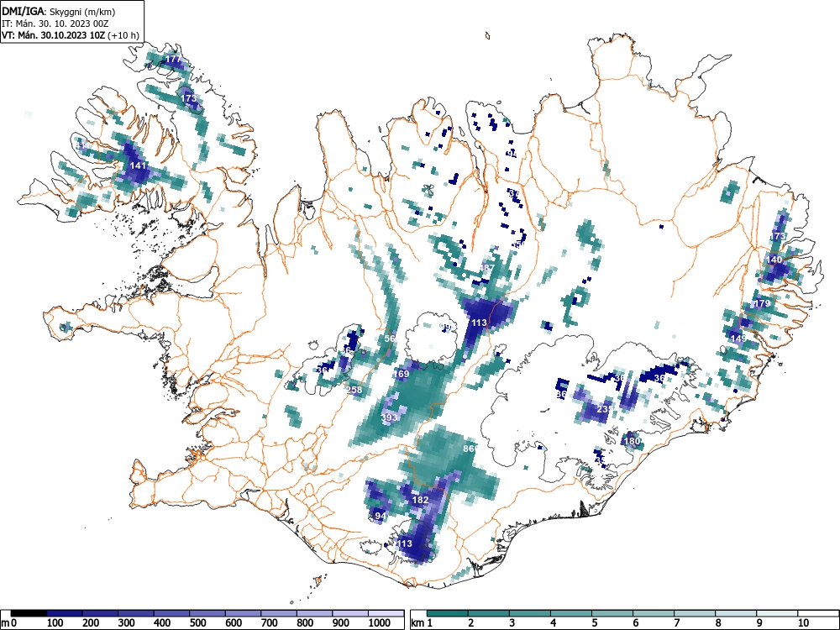
Task: Select the '7' km legend tick label
Action: pos(676,623)
